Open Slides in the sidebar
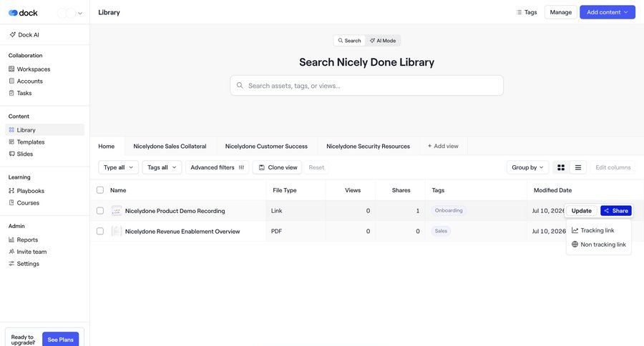This screenshot has width=644, height=346. (21, 154)
